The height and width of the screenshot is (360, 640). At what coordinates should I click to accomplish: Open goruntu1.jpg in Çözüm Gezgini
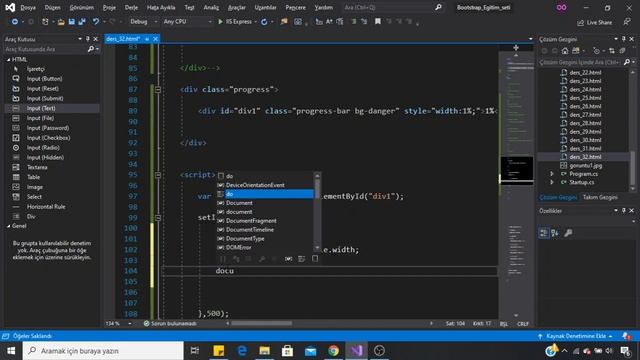tap(585, 165)
